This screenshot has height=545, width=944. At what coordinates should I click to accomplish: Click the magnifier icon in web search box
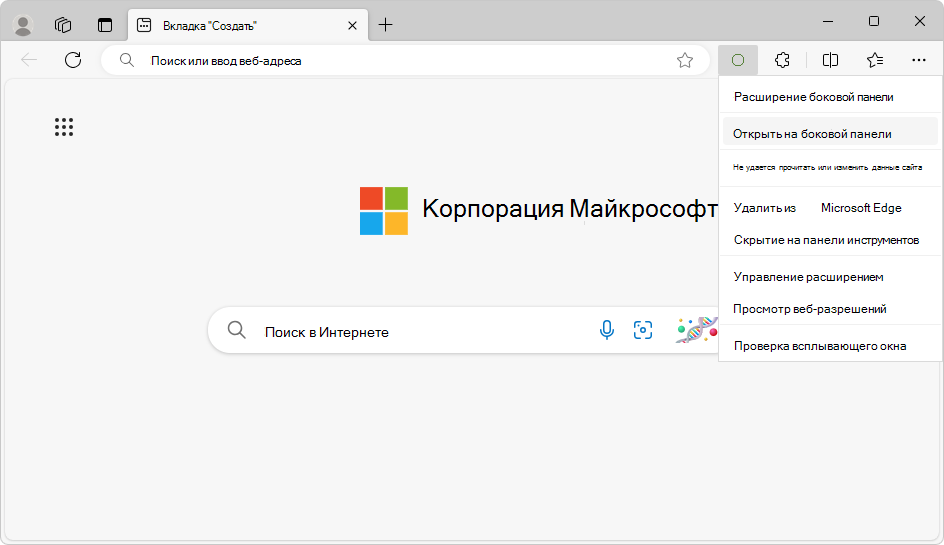point(237,330)
